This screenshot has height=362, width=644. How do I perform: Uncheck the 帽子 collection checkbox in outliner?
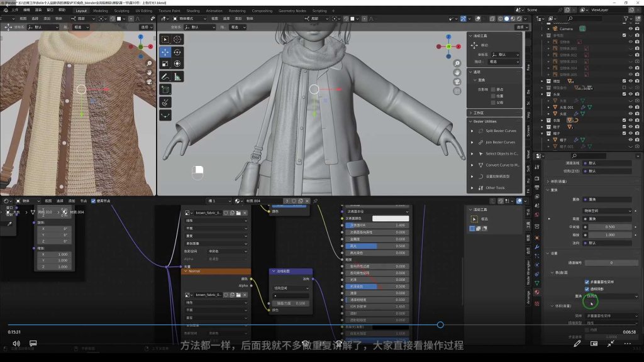click(625, 132)
